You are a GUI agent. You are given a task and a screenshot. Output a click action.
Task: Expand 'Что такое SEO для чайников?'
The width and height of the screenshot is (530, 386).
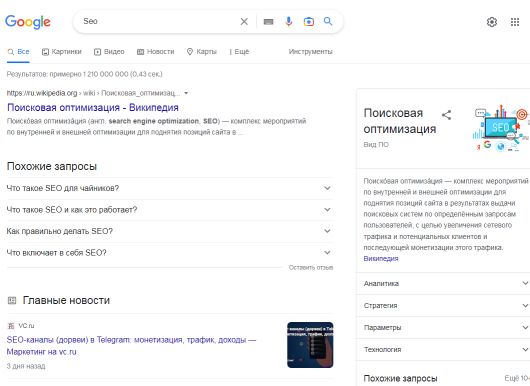coord(170,188)
